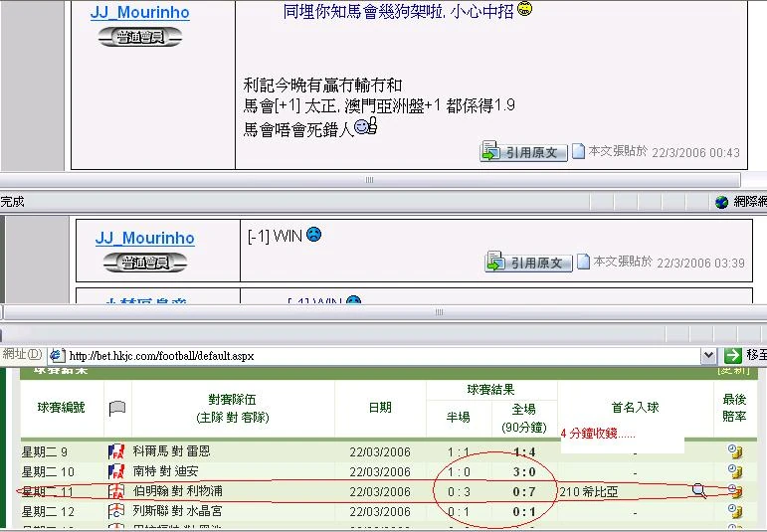This screenshot has width=767, height=532.
Task: Open last odds icon for 星期二 9 row
Action: pos(735,451)
